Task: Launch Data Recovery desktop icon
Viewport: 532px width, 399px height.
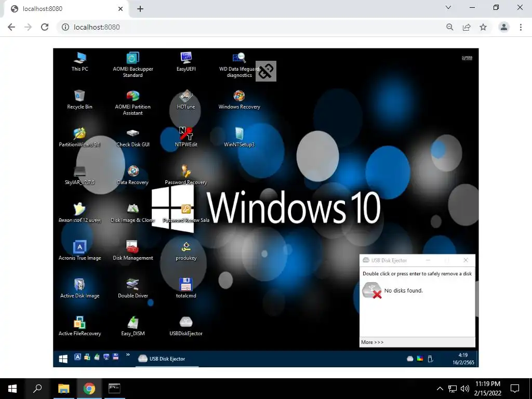Action: [x=132, y=175]
